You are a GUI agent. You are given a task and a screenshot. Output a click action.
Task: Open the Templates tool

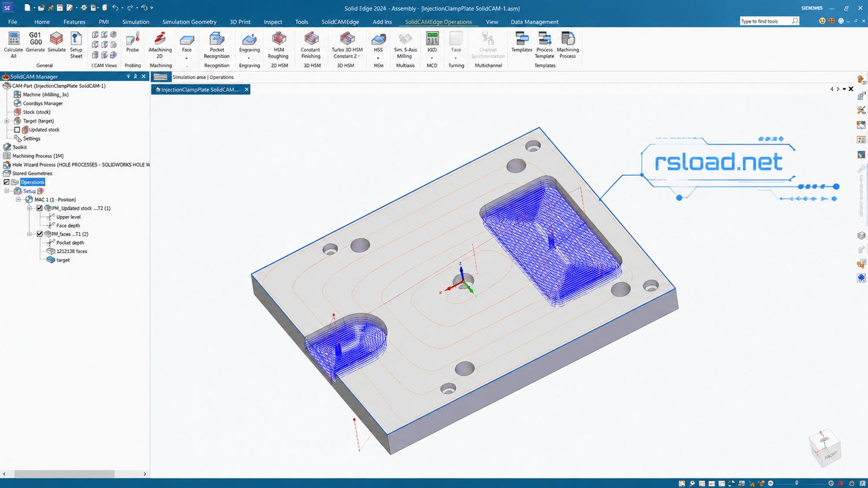click(521, 42)
